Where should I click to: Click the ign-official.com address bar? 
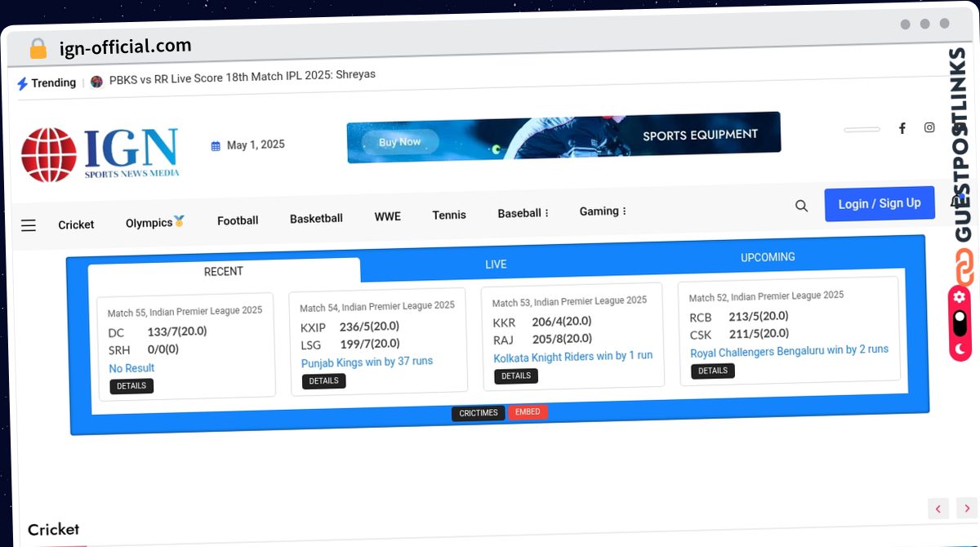(125, 47)
